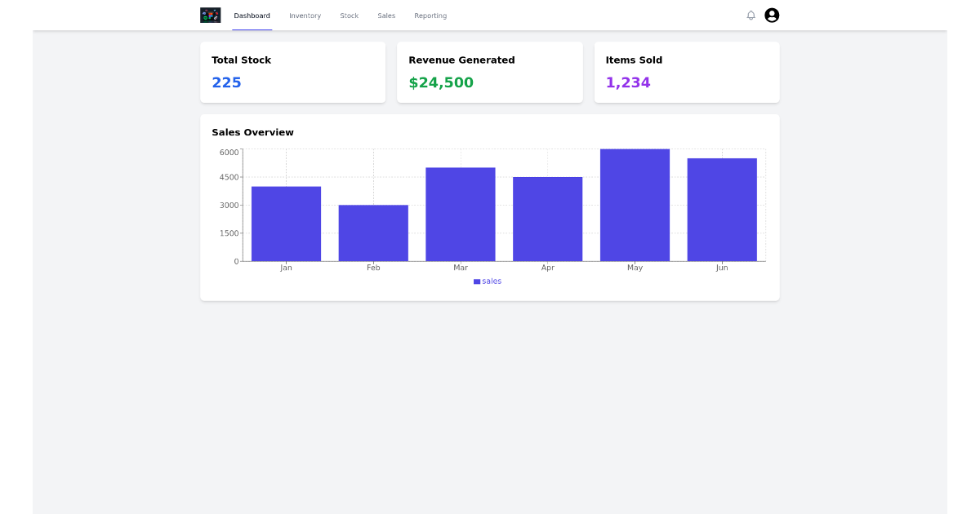Select the Jun bar in the chart
980x514 pixels.
722,208
